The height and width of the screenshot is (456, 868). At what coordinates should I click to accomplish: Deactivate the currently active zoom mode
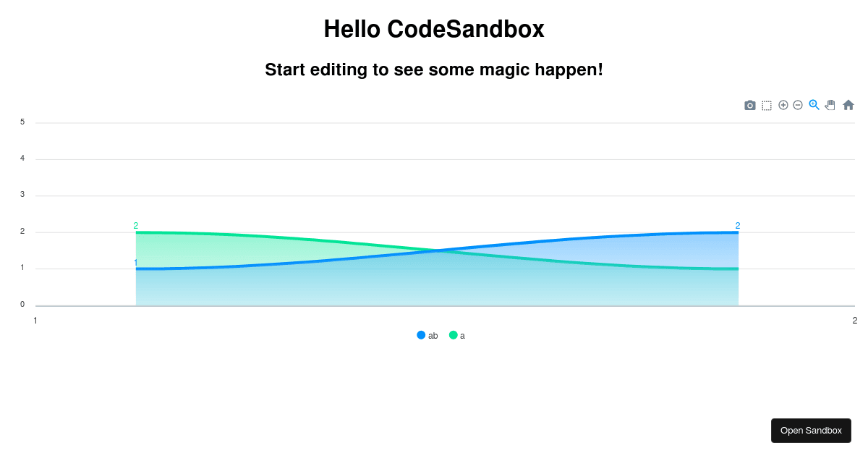pos(814,105)
